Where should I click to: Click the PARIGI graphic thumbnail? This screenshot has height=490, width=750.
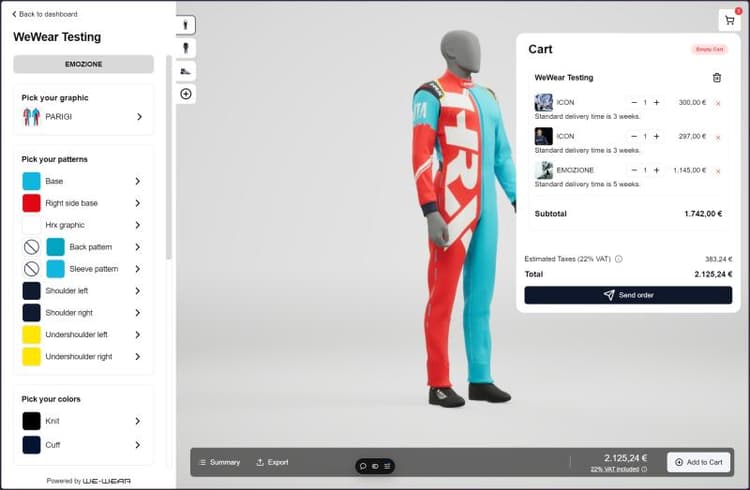click(x=32, y=117)
